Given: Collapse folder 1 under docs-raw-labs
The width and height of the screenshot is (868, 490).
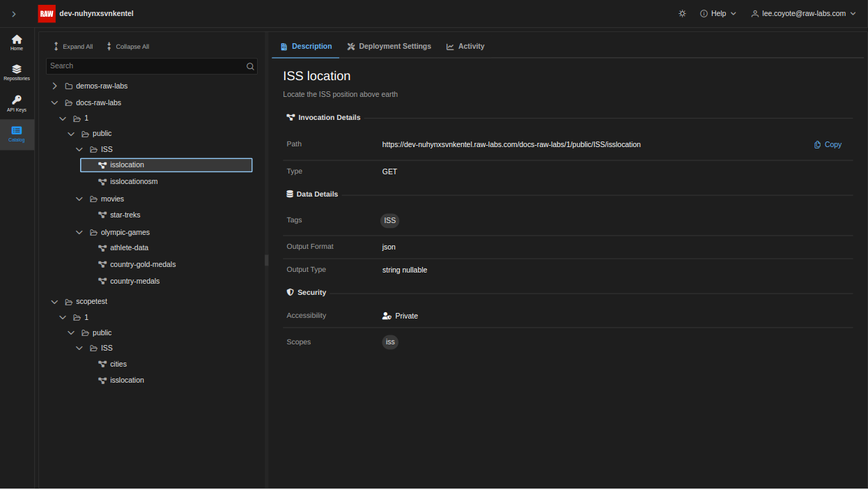Looking at the screenshot, I should pos(63,118).
